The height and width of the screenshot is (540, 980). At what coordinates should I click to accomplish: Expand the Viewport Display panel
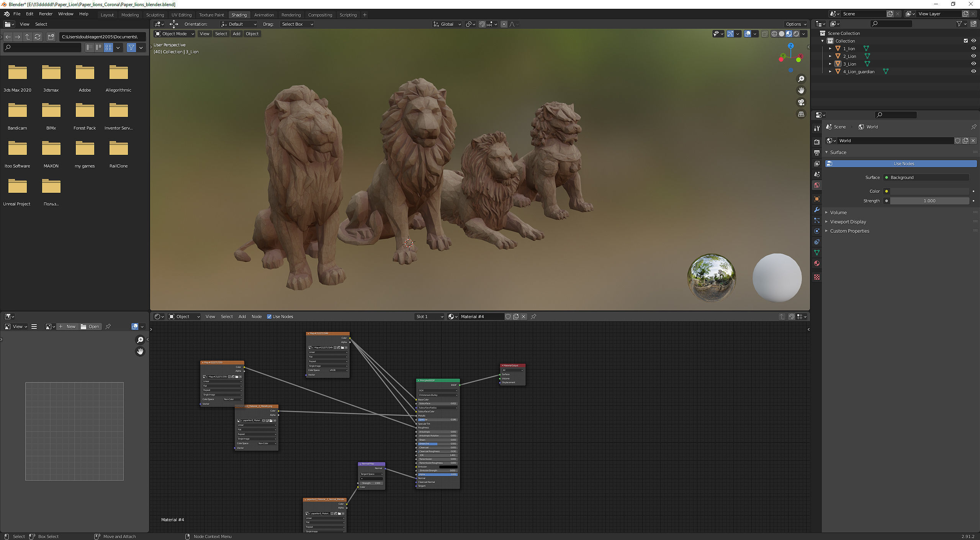848,222
